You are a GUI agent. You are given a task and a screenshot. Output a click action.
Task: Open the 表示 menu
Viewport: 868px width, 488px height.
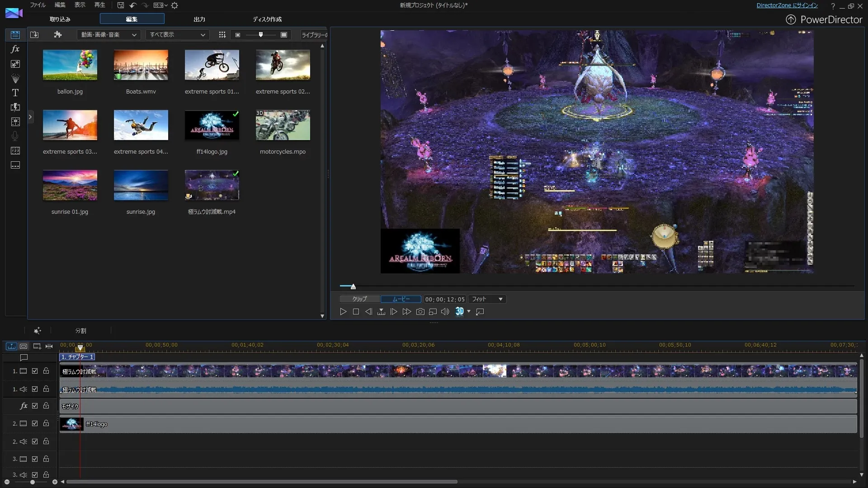[x=80, y=5]
